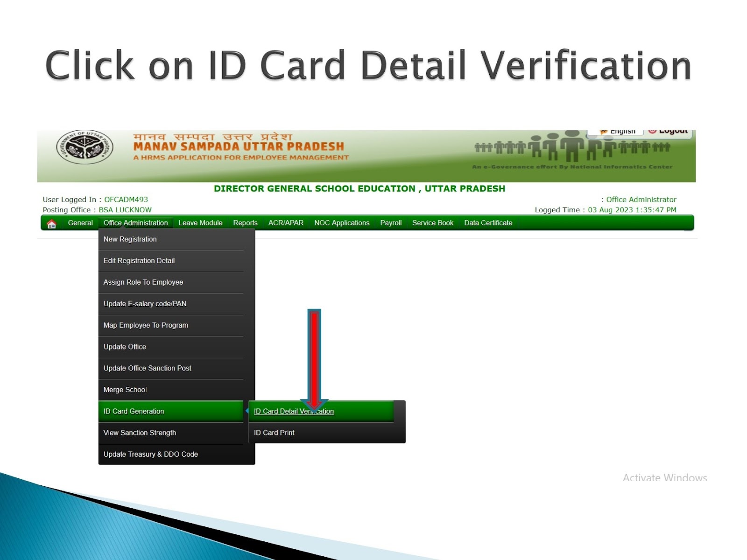Select the Merge School option
Image resolution: width=747 pixels, height=560 pixels.
tap(171, 390)
